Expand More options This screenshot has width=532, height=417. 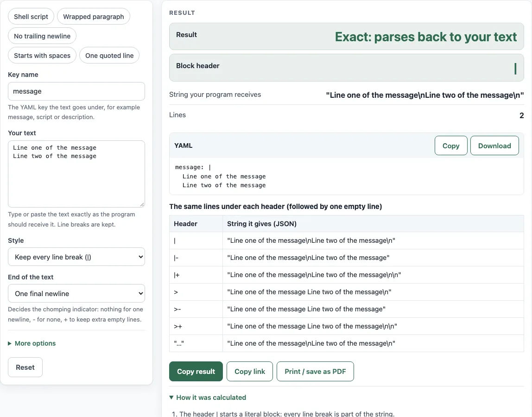point(32,343)
